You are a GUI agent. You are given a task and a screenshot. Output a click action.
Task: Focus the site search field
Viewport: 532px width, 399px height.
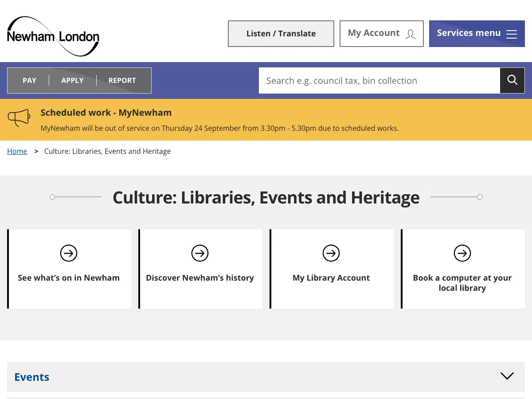coord(379,80)
